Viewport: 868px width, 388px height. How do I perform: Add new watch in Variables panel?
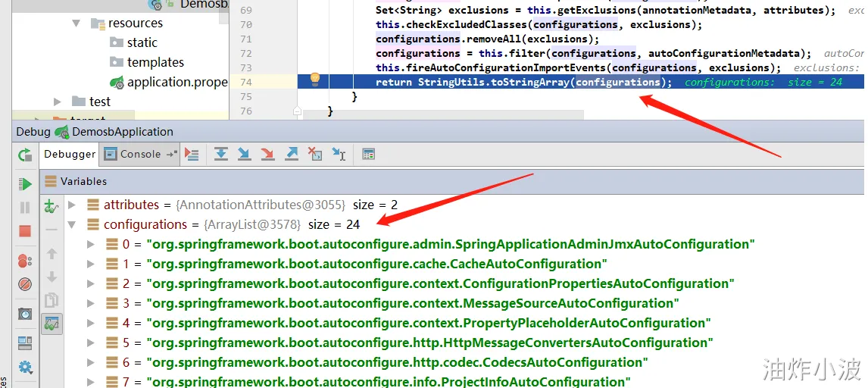[51, 206]
